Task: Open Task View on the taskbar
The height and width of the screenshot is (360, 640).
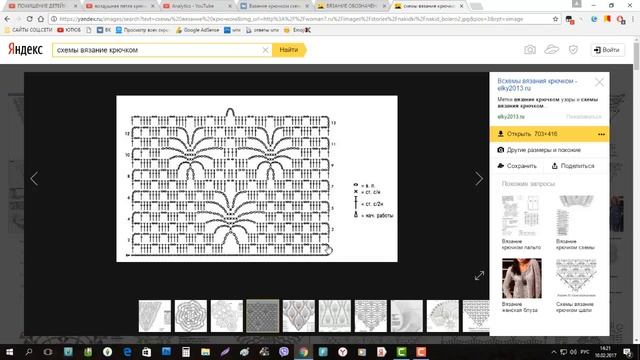Action: (48, 352)
